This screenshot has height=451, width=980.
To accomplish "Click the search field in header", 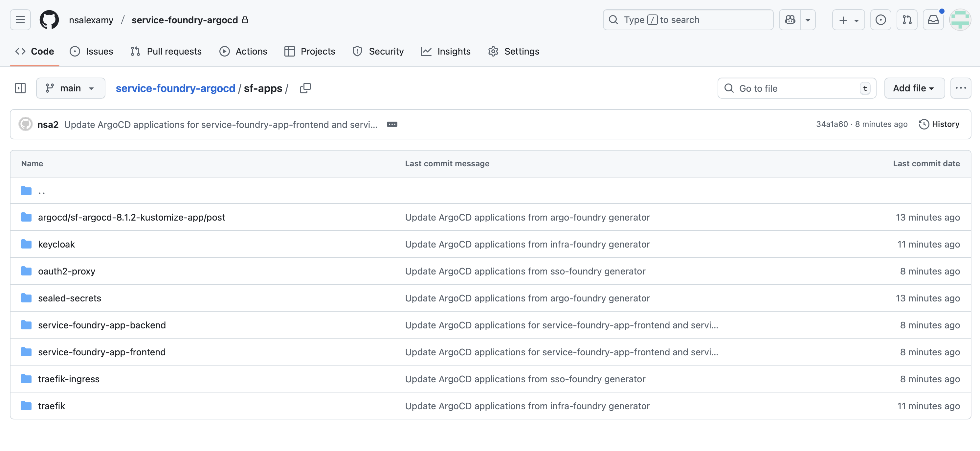I will [688, 20].
